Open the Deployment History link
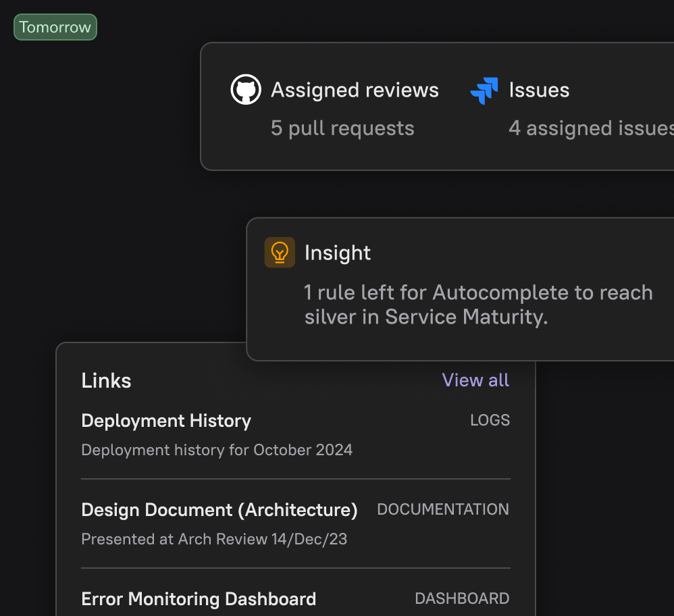674x616 pixels. point(165,420)
